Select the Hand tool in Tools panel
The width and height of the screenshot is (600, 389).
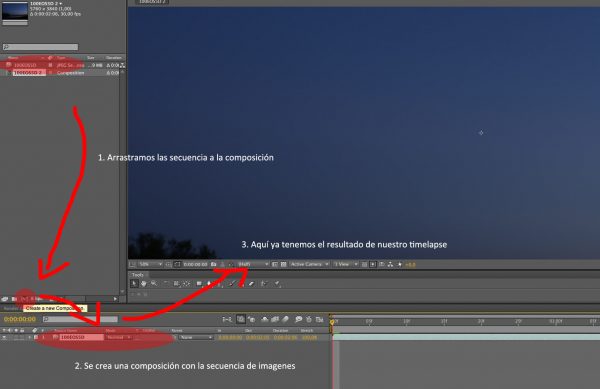pyautogui.click(x=144, y=283)
